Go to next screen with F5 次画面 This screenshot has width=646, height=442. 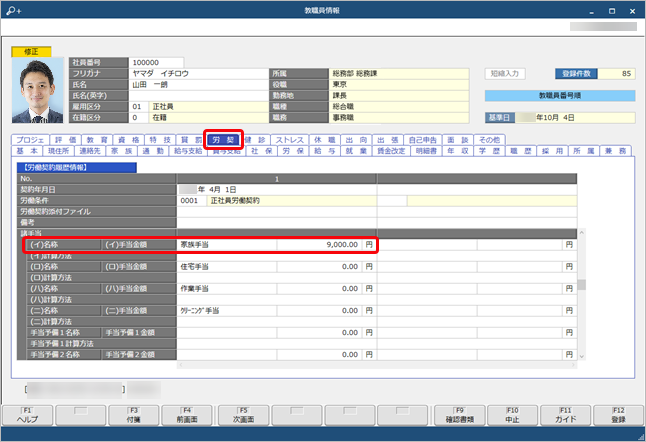[x=242, y=416]
